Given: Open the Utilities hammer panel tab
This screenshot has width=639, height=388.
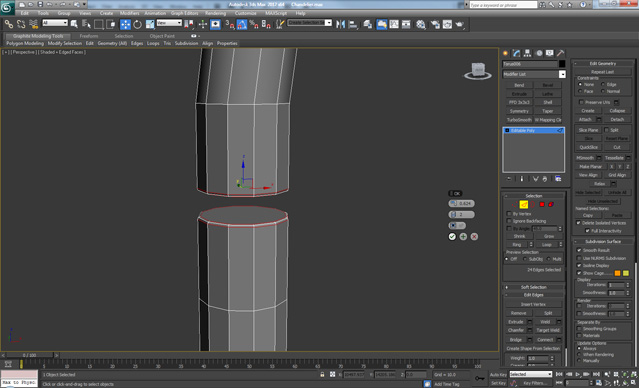Looking at the screenshot, I should point(561,53).
